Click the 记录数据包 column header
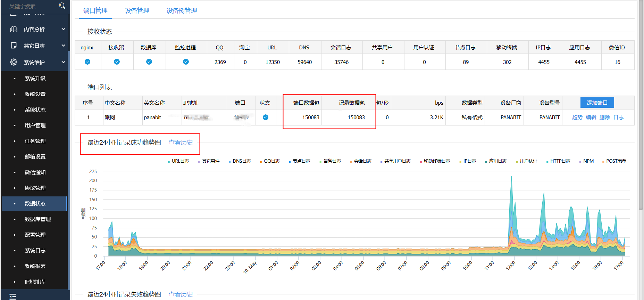This screenshot has width=644, height=300. [x=352, y=103]
